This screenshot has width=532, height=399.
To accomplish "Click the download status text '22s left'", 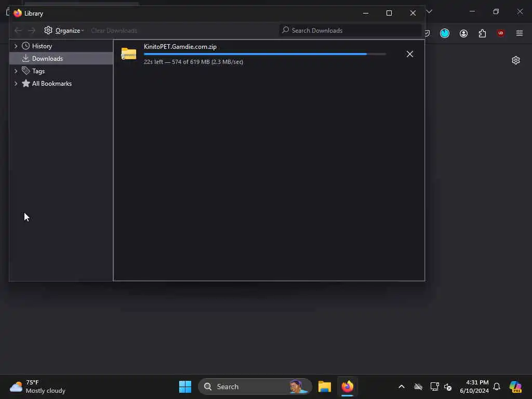I will point(153,62).
